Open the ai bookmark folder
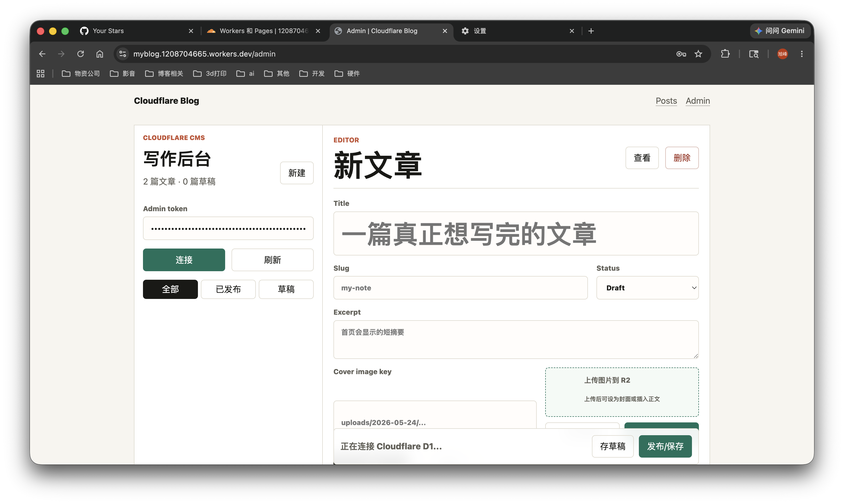This screenshot has height=504, width=844. (x=245, y=74)
